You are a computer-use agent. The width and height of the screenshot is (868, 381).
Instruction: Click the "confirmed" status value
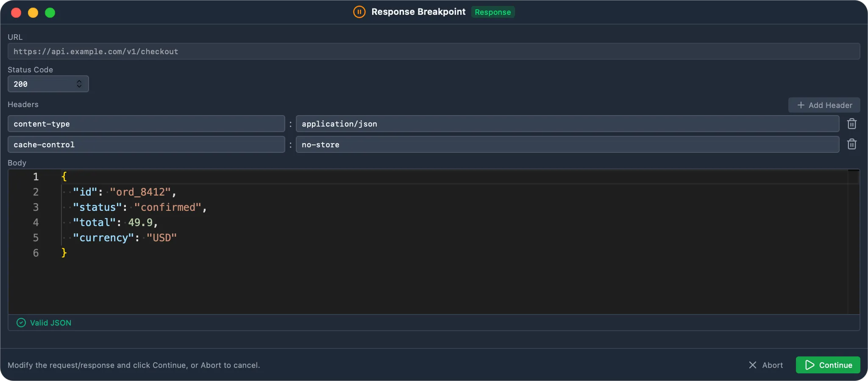(168, 207)
